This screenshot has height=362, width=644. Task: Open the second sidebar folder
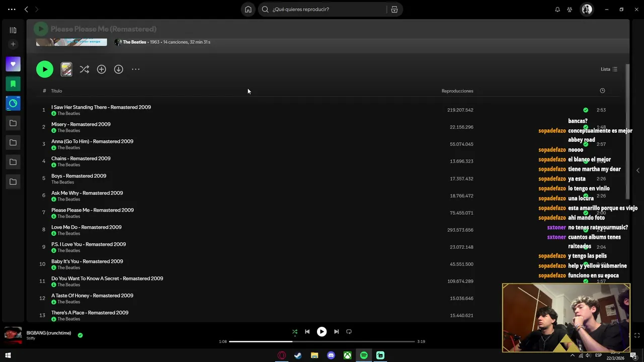[13, 143]
